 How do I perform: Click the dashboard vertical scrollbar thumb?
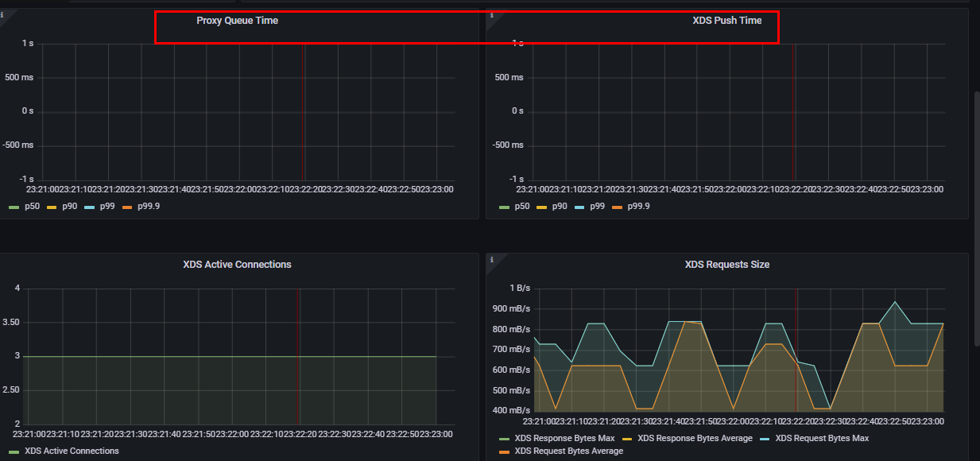977,218
